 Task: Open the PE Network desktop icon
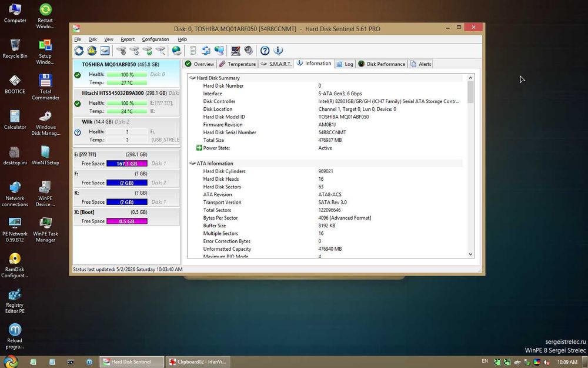[x=15, y=230]
